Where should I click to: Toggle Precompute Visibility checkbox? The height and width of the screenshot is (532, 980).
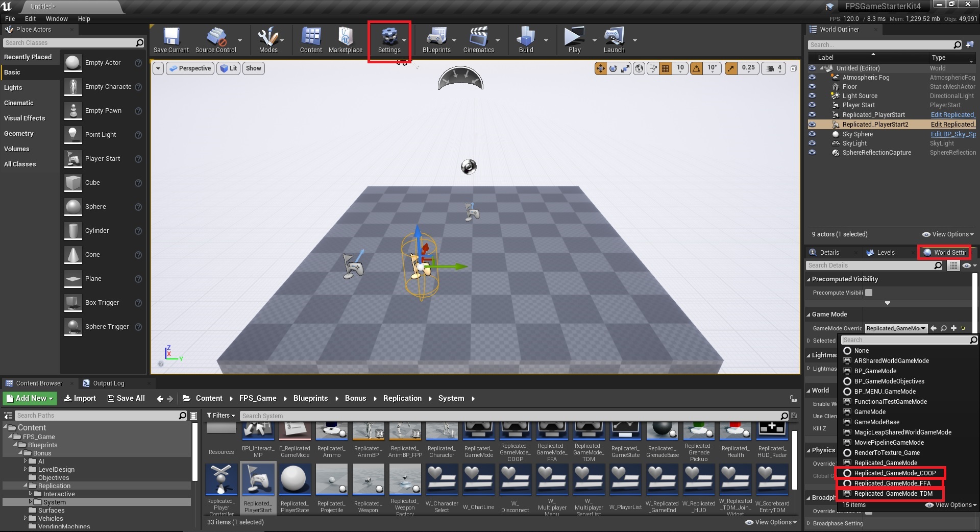tap(869, 293)
